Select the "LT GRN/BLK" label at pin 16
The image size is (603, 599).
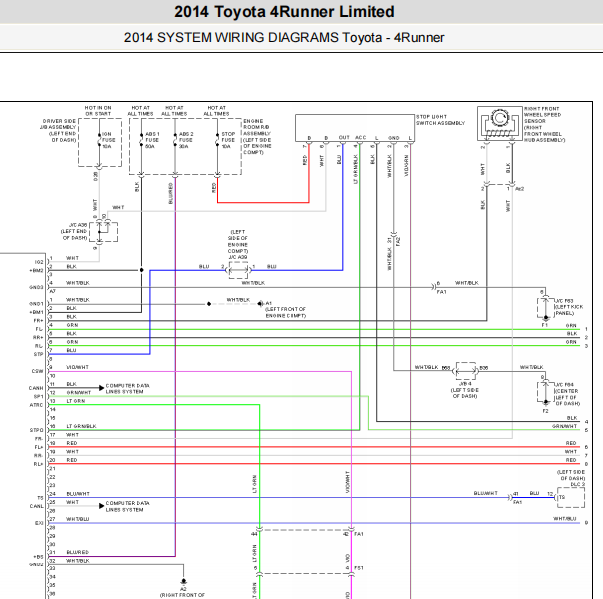tap(81, 426)
